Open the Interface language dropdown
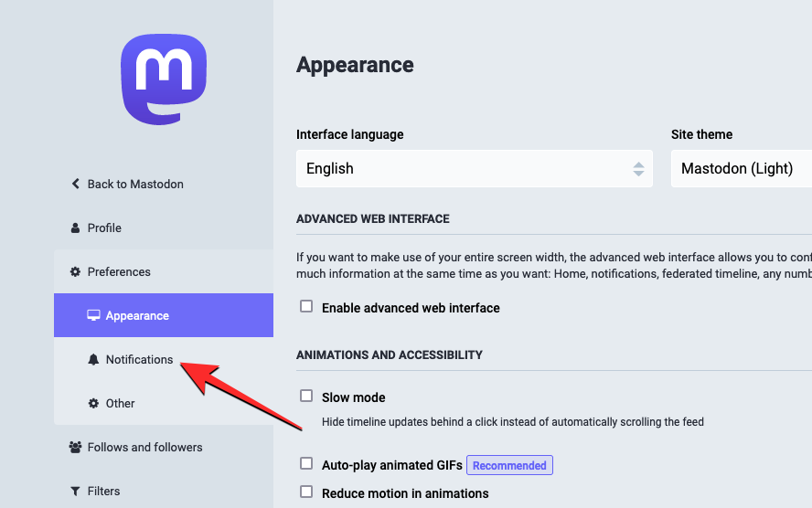This screenshot has width=812, height=508. click(x=474, y=169)
